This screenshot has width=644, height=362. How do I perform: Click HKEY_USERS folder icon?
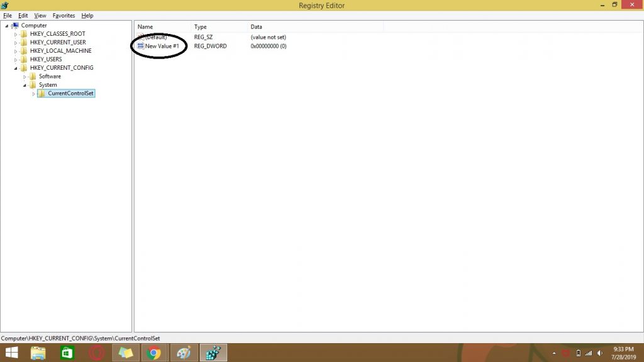pos(24,59)
